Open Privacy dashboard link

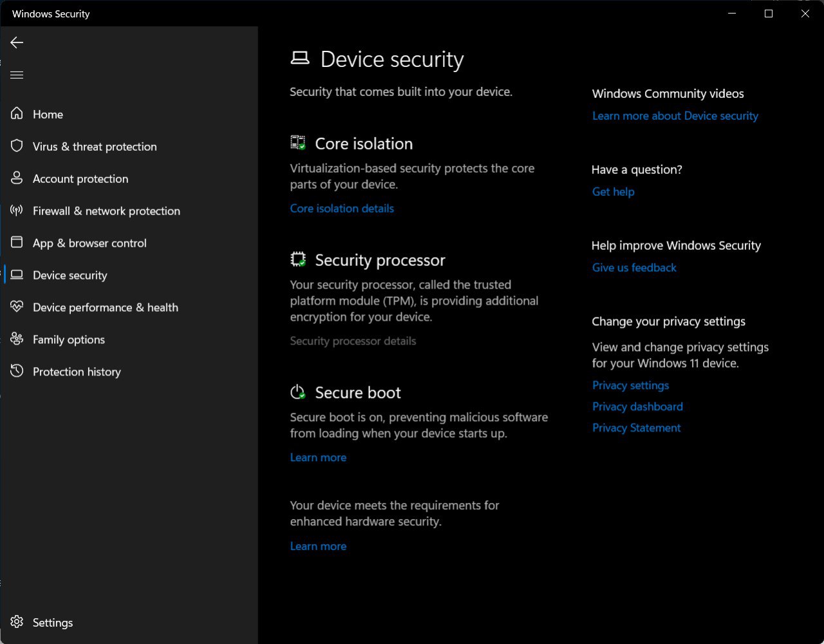point(637,406)
